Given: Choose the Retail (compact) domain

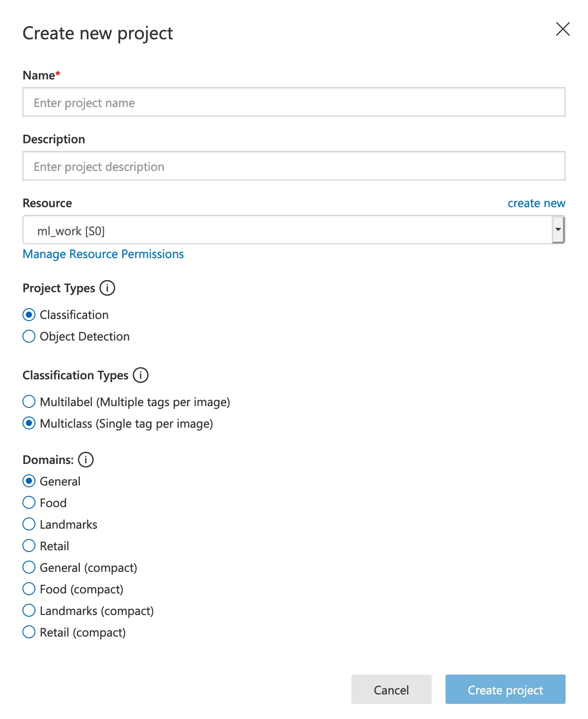Looking at the screenshot, I should (x=29, y=632).
